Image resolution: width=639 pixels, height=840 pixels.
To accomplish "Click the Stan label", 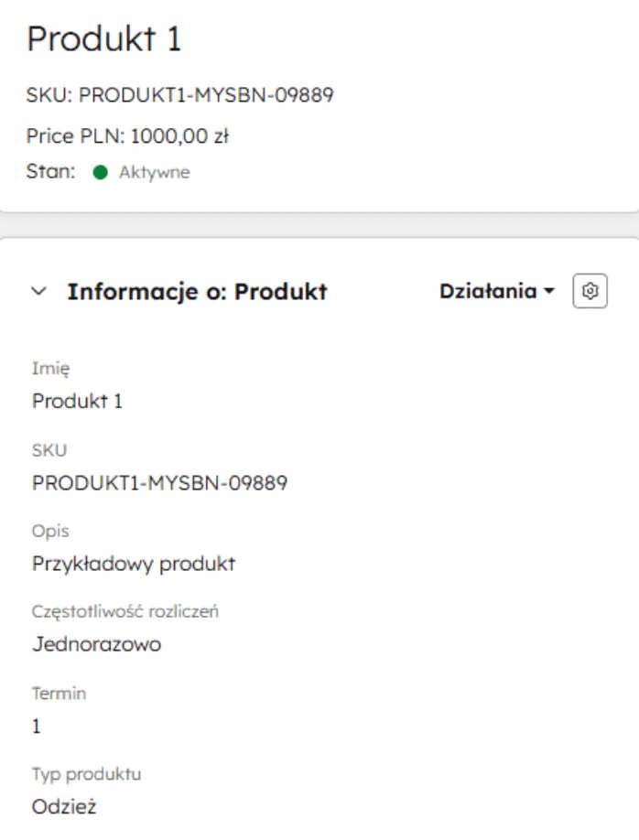I will 49,171.
